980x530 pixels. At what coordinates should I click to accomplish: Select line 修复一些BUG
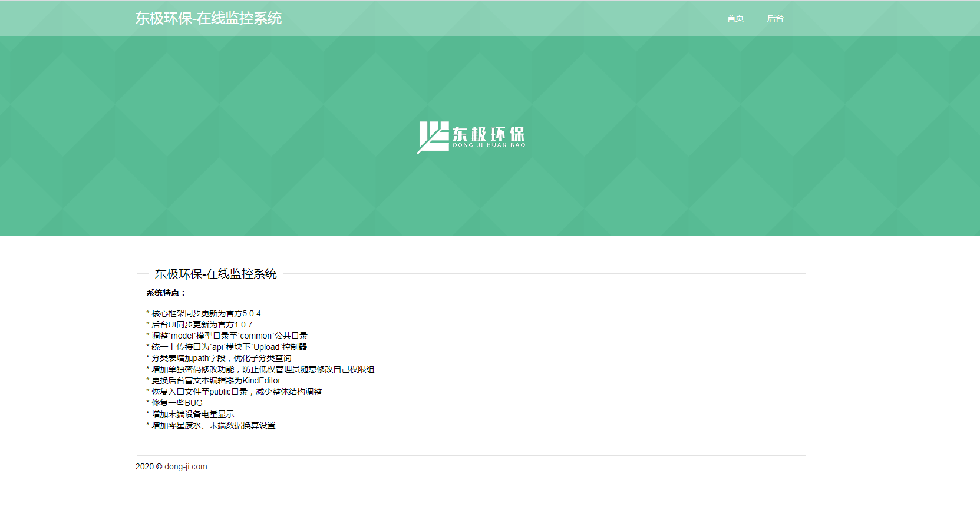pos(174,403)
